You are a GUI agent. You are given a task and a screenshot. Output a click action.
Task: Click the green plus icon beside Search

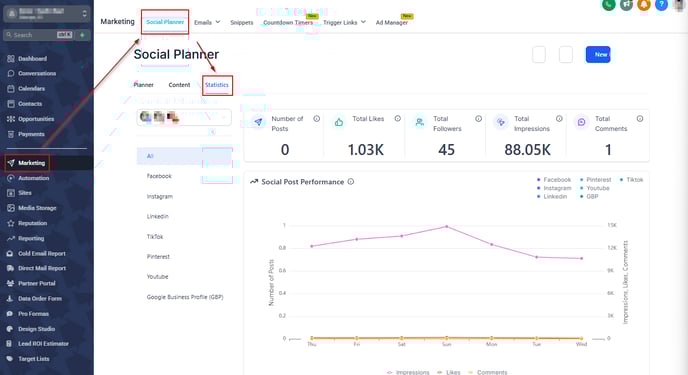coord(82,35)
